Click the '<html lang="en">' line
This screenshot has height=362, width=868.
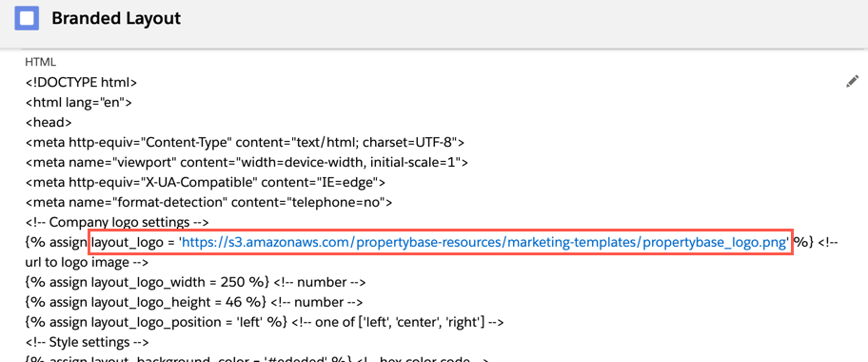tap(79, 103)
